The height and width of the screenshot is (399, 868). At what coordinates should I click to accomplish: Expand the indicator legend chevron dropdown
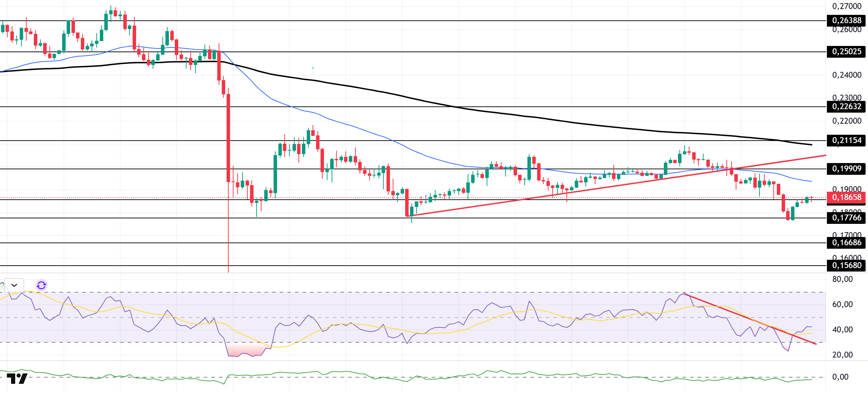coord(14,285)
